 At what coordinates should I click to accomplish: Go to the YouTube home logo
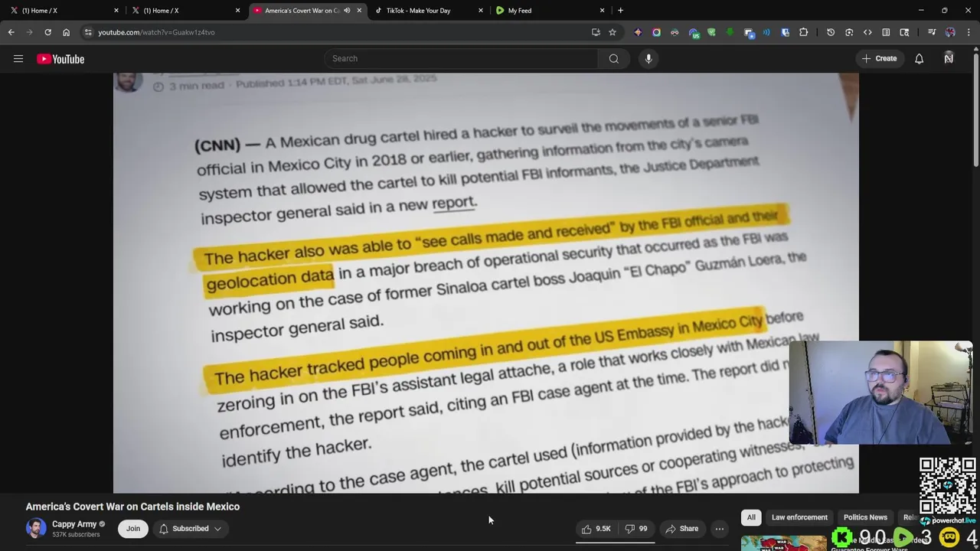click(60, 59)
